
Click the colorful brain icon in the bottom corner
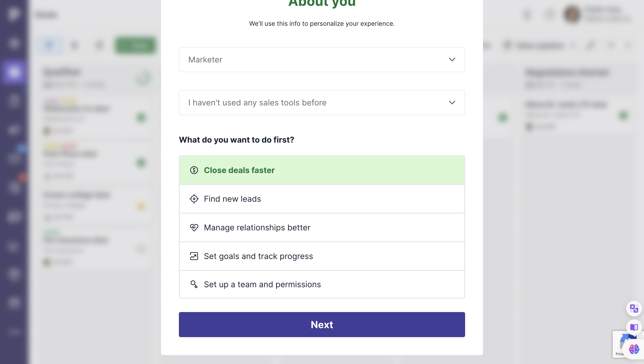(x=634, y=349)
